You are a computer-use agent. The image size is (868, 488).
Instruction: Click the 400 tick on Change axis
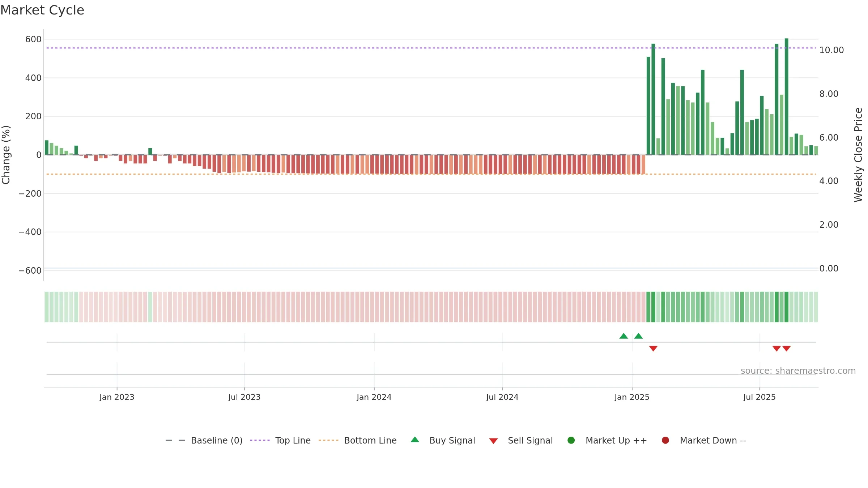33,78
